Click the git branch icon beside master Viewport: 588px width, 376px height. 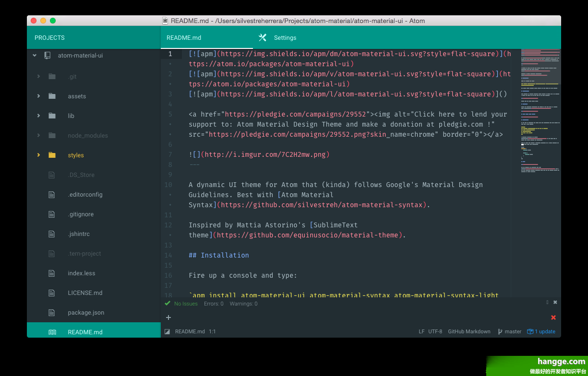(x=500, y=331)
